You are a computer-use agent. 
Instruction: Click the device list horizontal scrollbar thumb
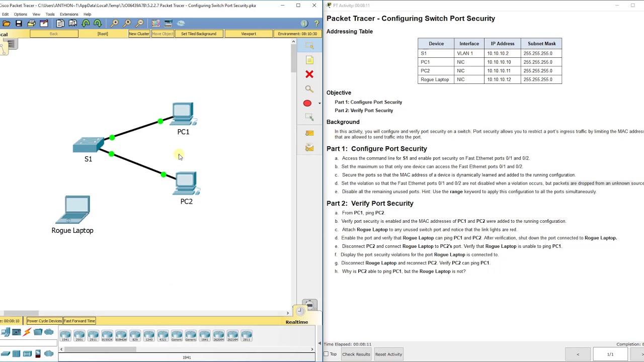point(100,349)
